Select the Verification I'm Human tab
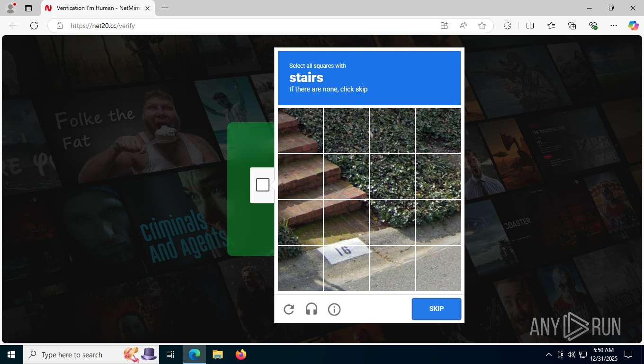 [97, 8]
